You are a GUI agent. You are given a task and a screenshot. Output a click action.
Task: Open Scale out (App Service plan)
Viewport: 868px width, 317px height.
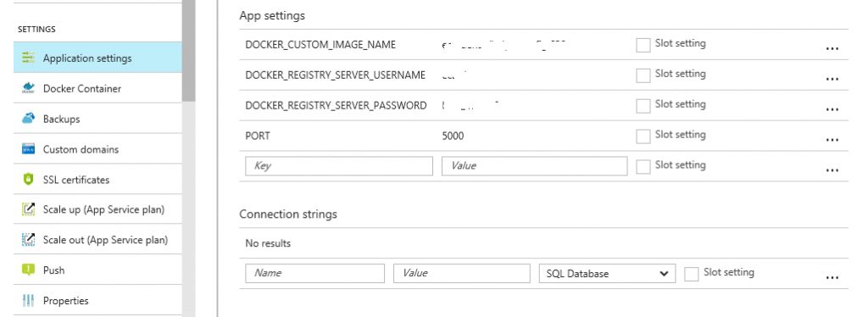[x=97, y=240]
